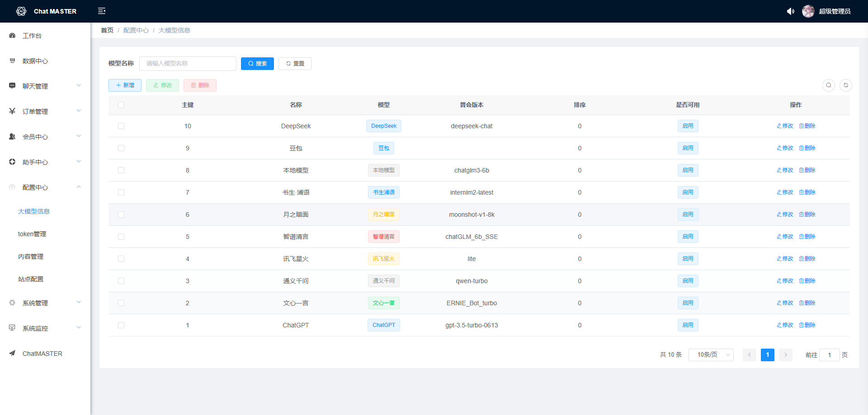
Task: Collapse the sidebar with the hamburger icon
Action: click(x=102, y=11)
